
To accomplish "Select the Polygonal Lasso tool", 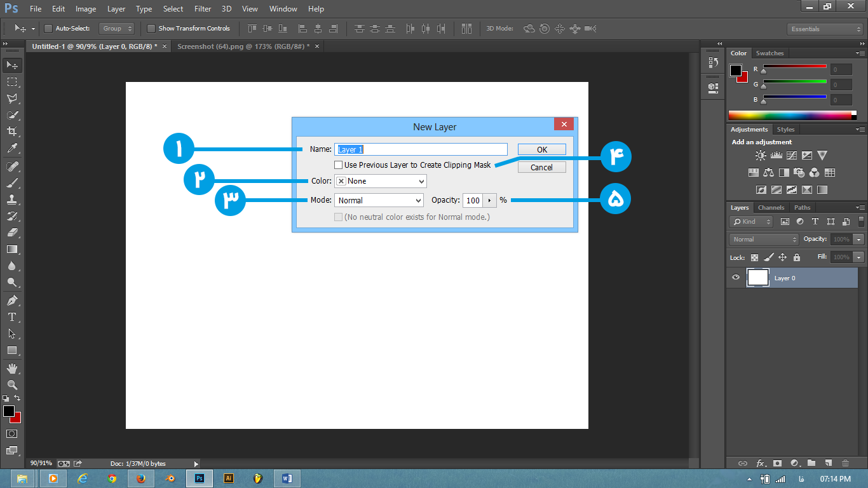I will (x=12, y=98).
